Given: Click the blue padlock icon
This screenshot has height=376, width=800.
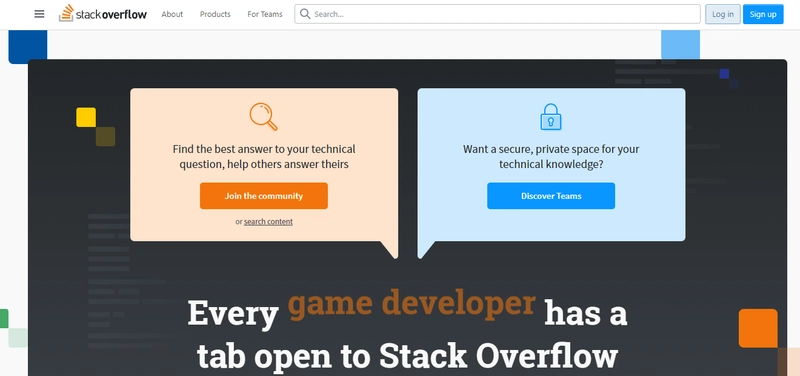Looking at the screenshot, I should pos(551,117).
